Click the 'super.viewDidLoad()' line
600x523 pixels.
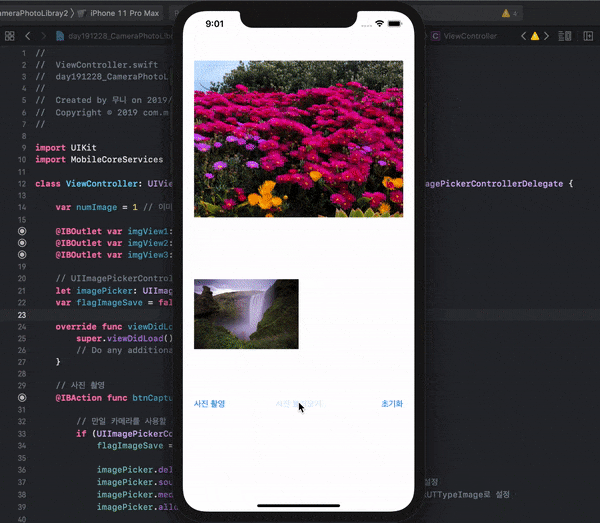(x=124, y=339)
